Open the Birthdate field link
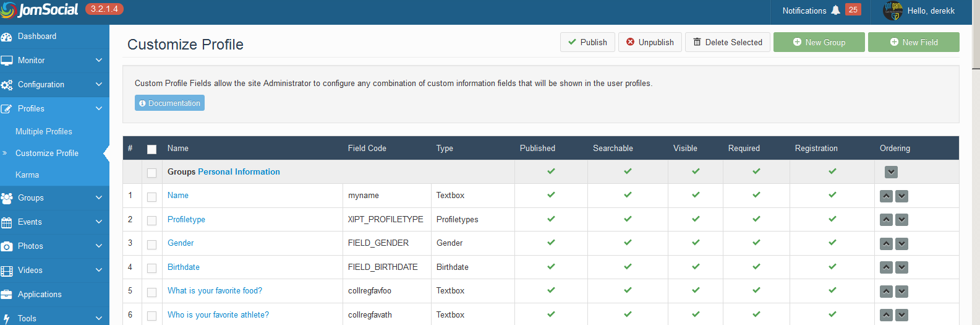This screenshot has height=325, width=980. (x=184, y=267)
